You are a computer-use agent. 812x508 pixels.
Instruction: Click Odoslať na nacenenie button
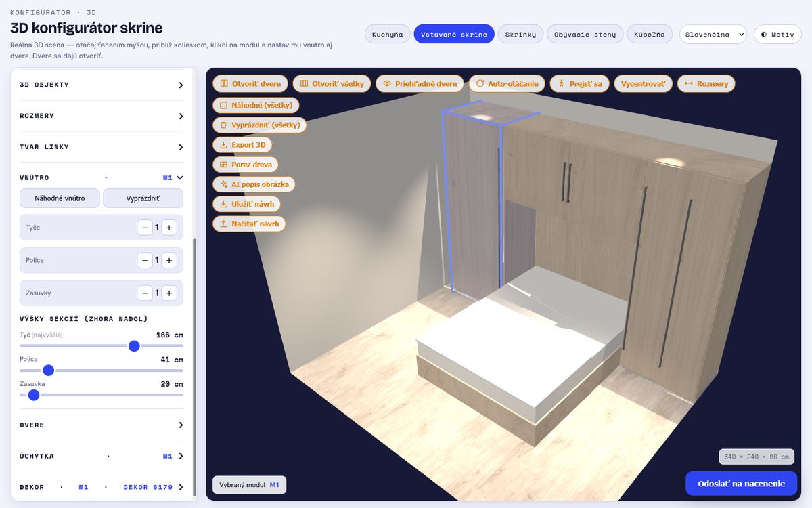tap(742, 484)
